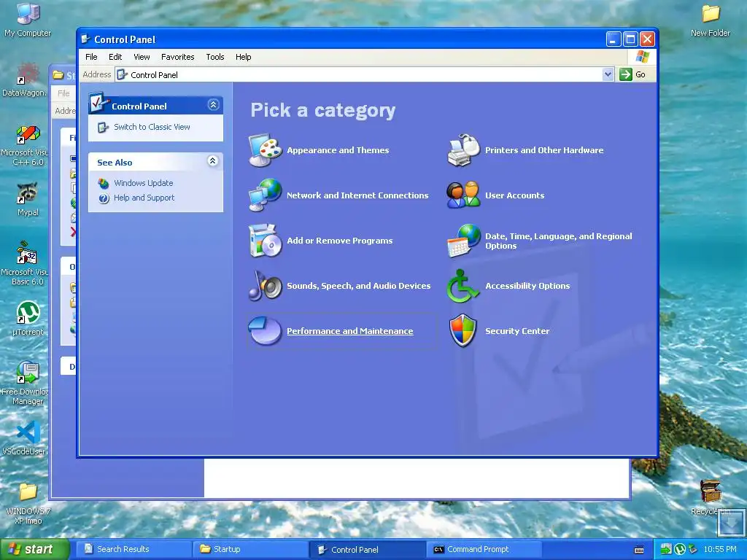The width and height of the screenshot is (747, 560).
Task: Open the Address bar dropdown arrow
Action: pyautogui.click(x=608, y=74)
